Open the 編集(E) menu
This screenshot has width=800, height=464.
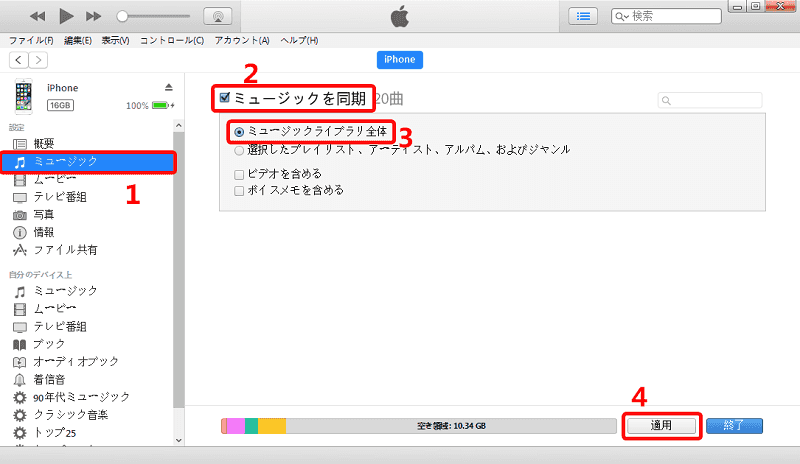pyautogui.click(x=78, y=40)
